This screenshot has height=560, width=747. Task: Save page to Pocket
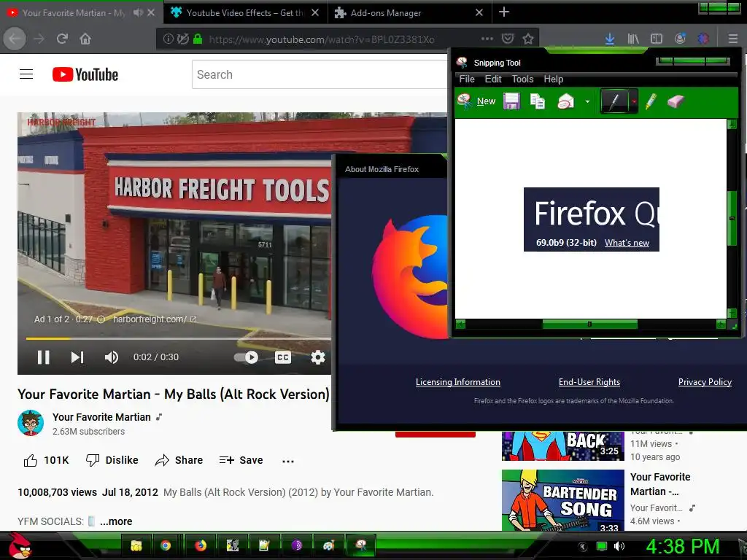(x=508, y=39)
